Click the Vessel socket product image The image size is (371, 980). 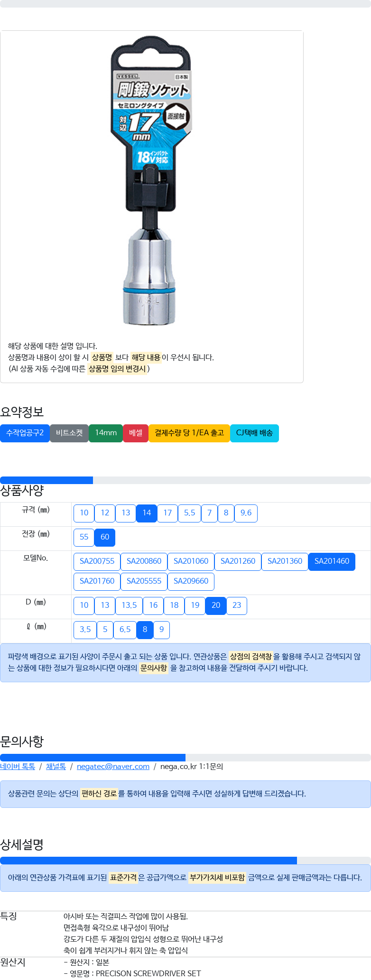(x=152, y=180)
